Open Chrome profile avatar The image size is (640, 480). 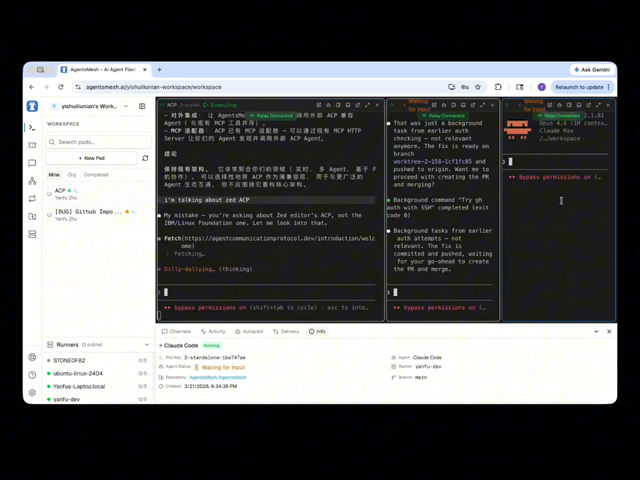tap(542, 87)
